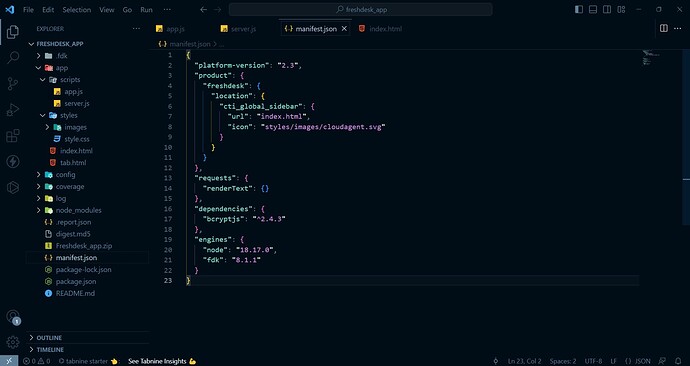Open the Extensions view
690x366 pixels.
[x=13, y=135]
